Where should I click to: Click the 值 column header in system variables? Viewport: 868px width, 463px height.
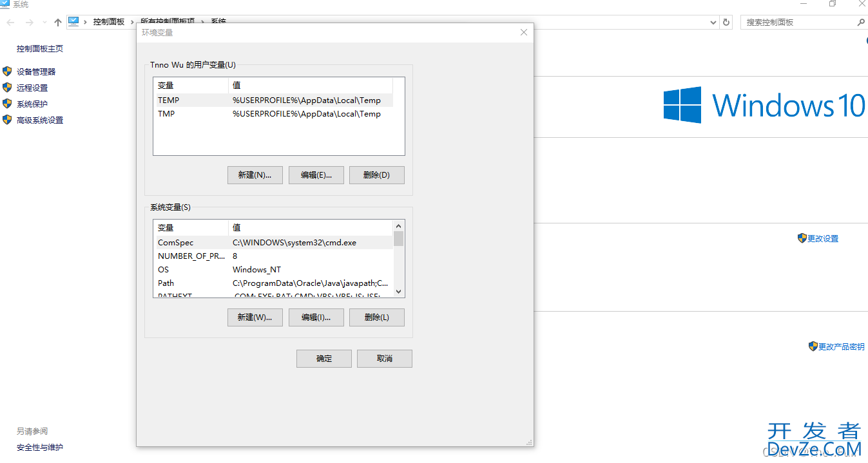click(311, 228)
